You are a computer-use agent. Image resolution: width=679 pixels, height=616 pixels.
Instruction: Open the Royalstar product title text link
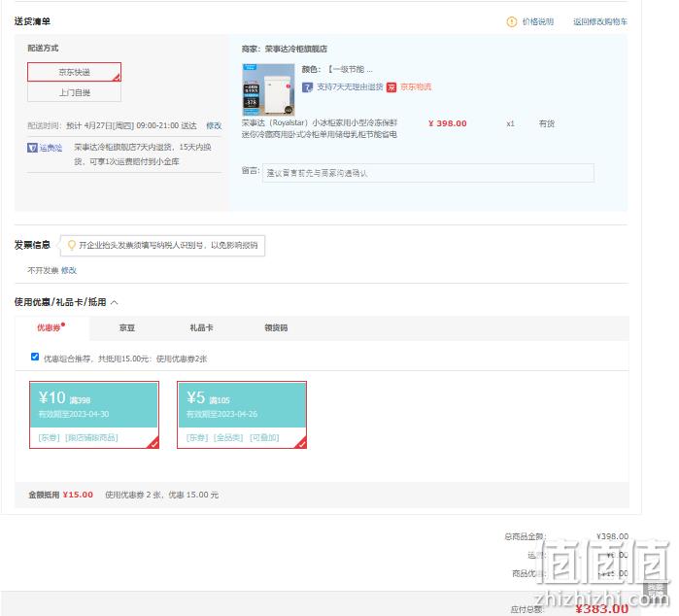click(320, 128)
